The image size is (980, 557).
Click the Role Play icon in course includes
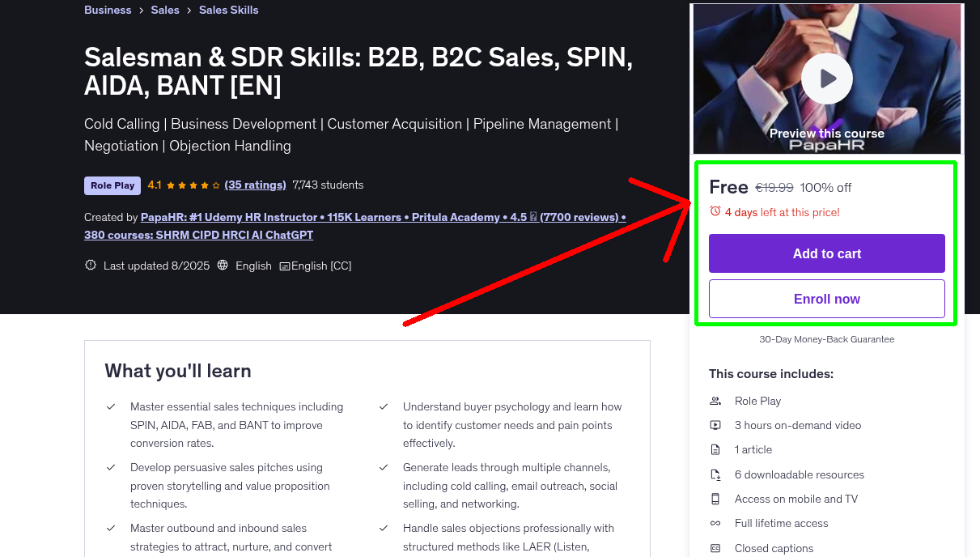pyautogui.click(x=715, y=401)
